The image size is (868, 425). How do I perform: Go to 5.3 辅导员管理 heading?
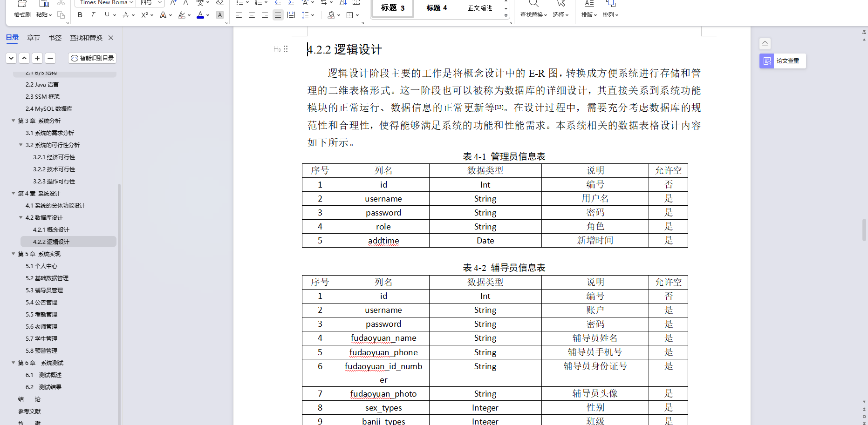tap(44, 290)
